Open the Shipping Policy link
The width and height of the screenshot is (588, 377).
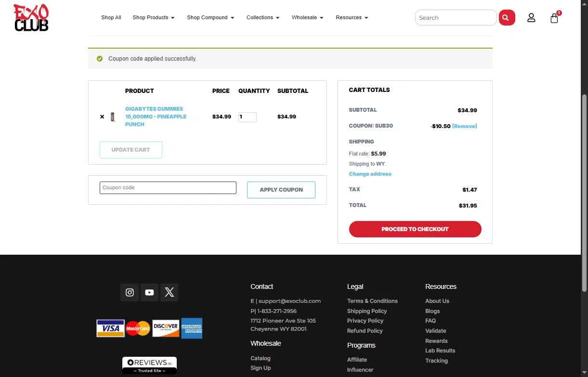pos(367,311)
